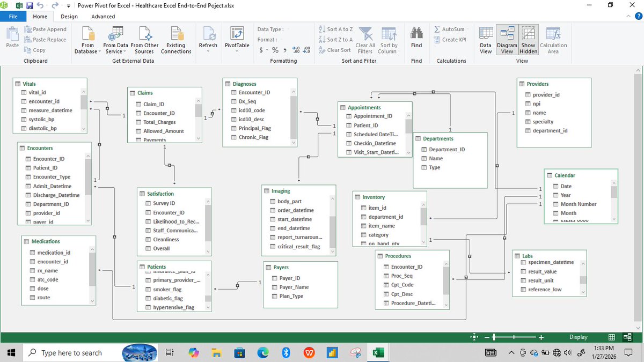Select Paste Append in the Clipboard group
The height and width of the screenshot is (362, 644).
[46, 29]
